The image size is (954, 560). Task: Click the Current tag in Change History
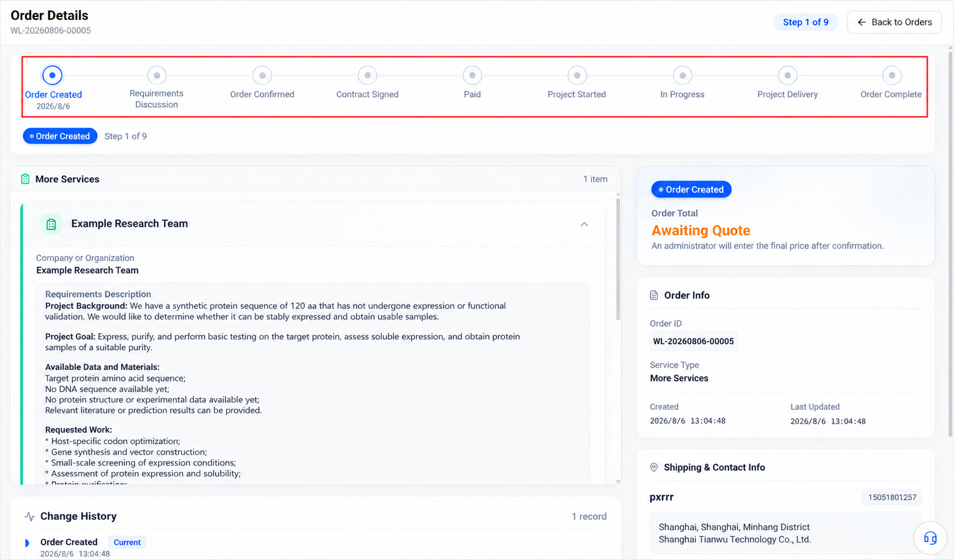(x=127, y=543)
